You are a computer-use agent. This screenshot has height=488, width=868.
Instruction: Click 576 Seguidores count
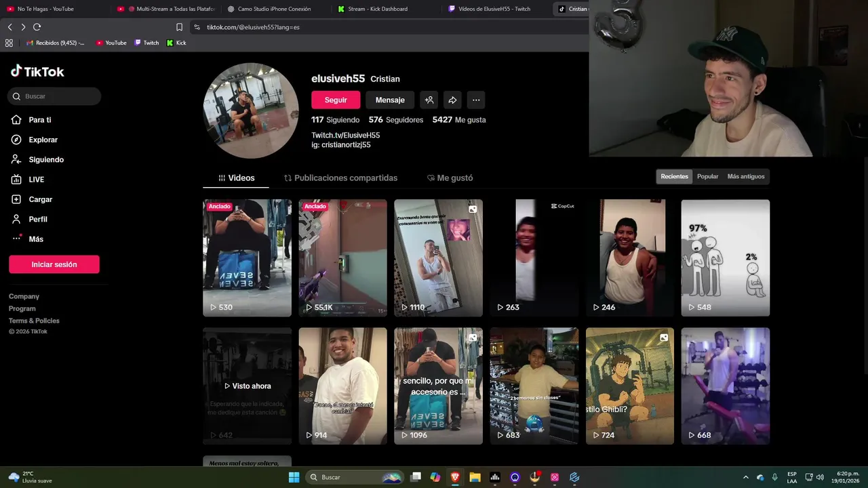[x=396, y=120]
